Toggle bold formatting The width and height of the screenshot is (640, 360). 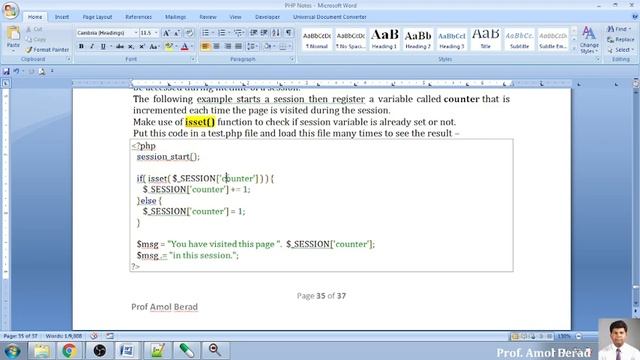[x=81, y=47]
